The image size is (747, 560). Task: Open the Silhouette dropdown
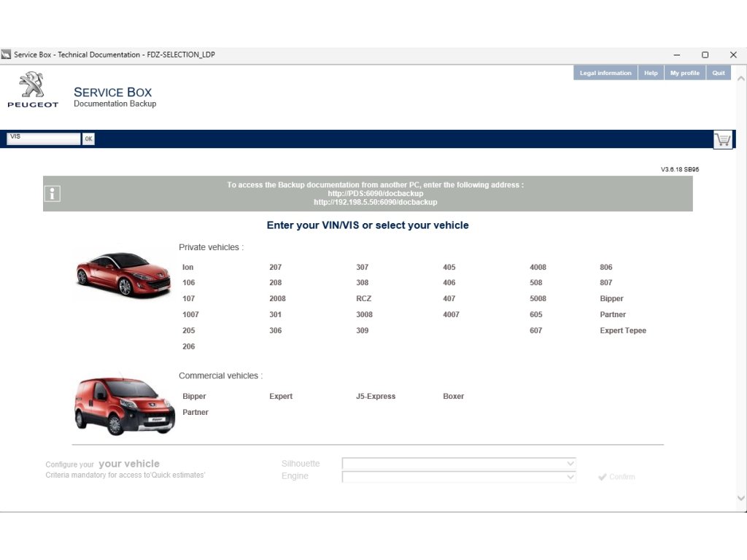point(459,464)
